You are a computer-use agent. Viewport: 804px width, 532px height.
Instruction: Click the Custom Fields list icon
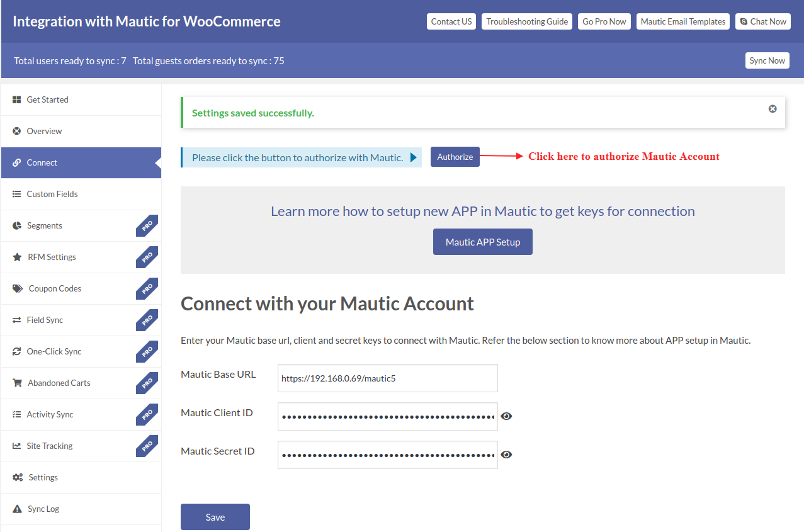[17, 194]
